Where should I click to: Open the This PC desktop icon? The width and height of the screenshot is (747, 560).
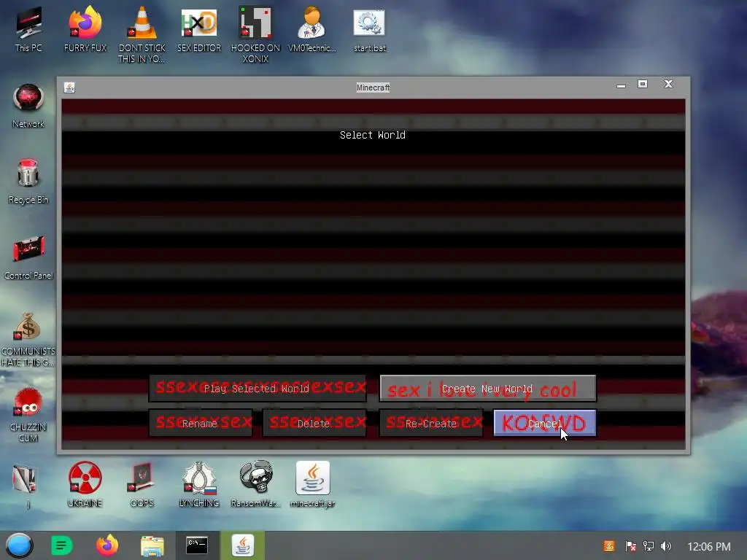click(28, 29)
